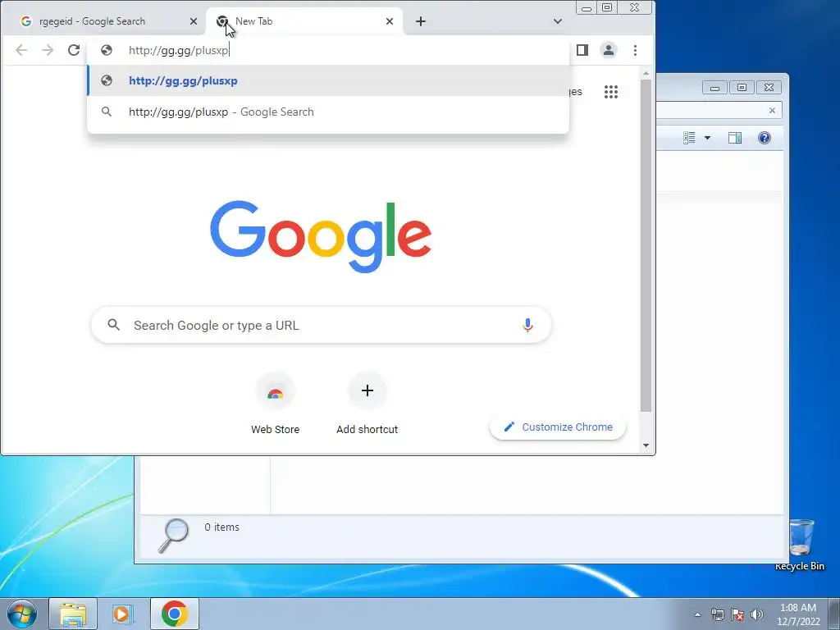Viewport: 840px width, 630px height.
Task: Toggle the preview pane icon in Explorer
Action: point(735,138)
